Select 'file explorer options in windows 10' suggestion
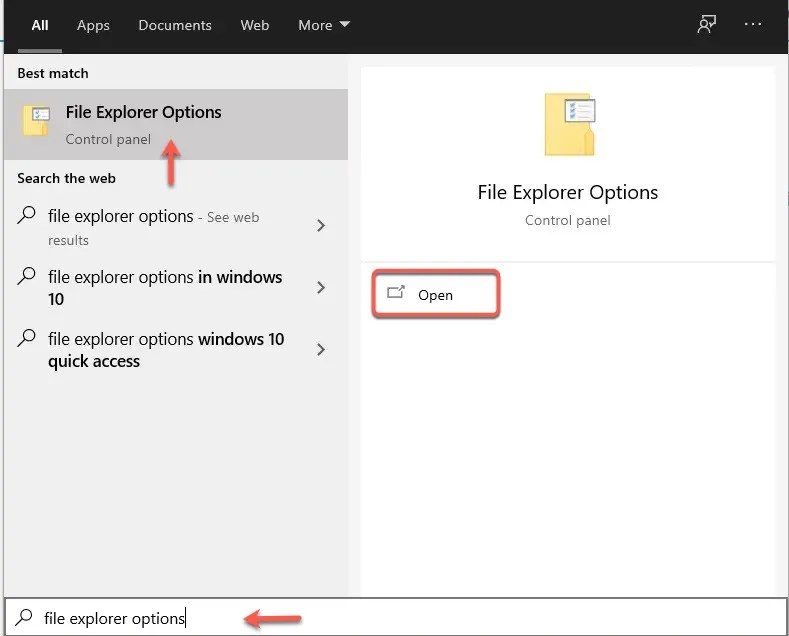 (176, 288)
